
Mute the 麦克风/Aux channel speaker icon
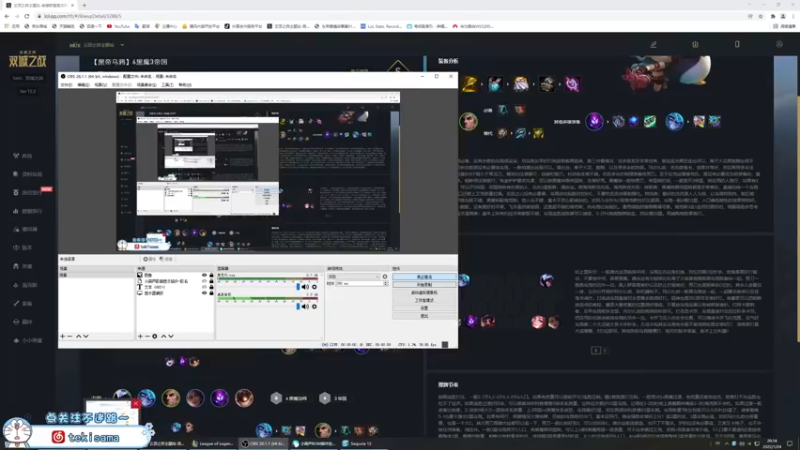coord(306,287)
